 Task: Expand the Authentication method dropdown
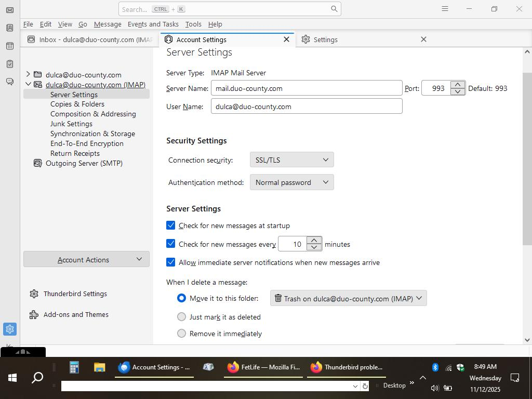click(291, 182)
